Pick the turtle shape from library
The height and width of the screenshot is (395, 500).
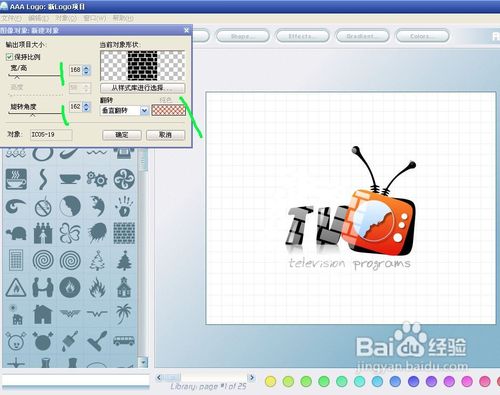[16, 233]
